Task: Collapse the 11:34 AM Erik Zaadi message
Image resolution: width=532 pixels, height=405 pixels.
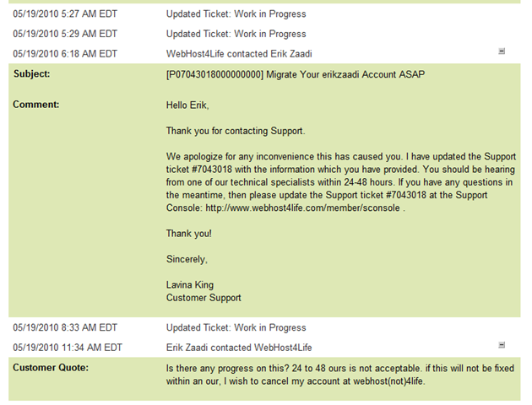Action: [x=502, y=345]
